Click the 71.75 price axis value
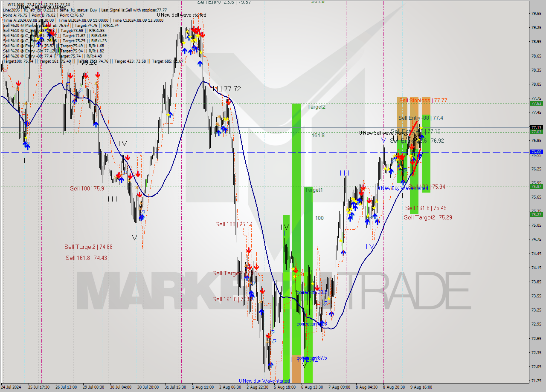546x392 pixels. point(536,380)
